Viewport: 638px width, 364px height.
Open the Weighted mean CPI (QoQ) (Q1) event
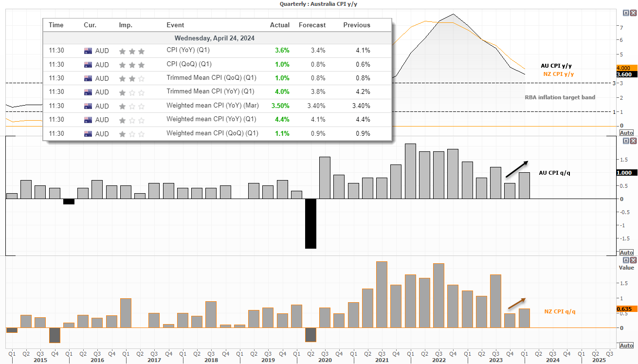pyautogui.click(x=212, y=133)
